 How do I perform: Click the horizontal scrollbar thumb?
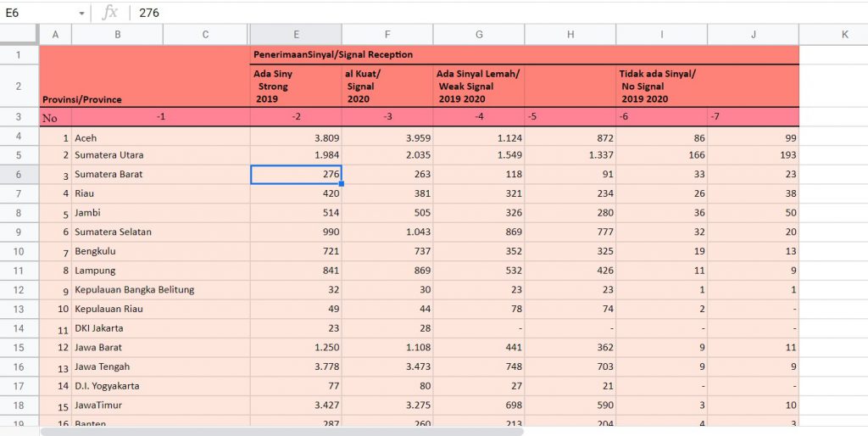point(281,431)
